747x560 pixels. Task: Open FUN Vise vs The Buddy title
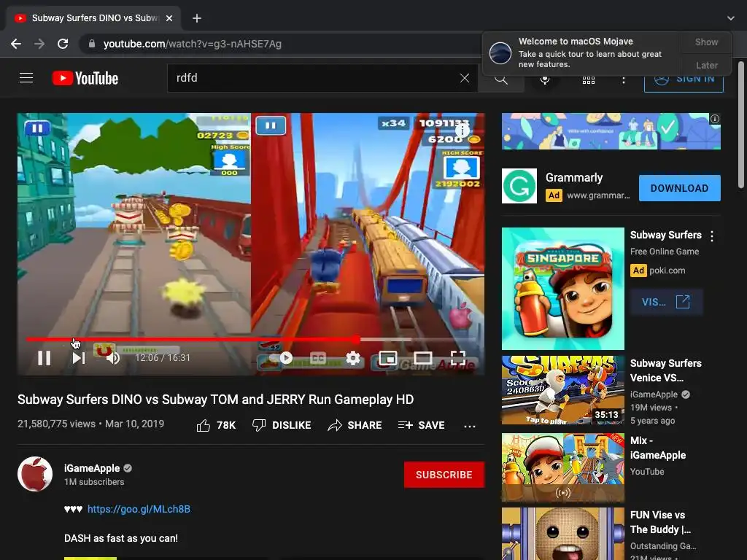[660, 522]
